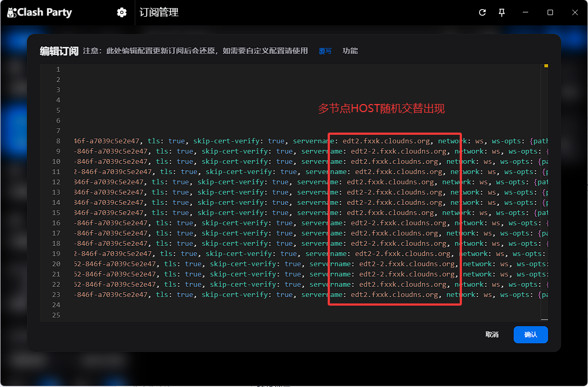Image resolution: width=588 pixels, height=387 pixels.
Task: Click line number 8 in gutter
Action: click(x=58, y=141)
